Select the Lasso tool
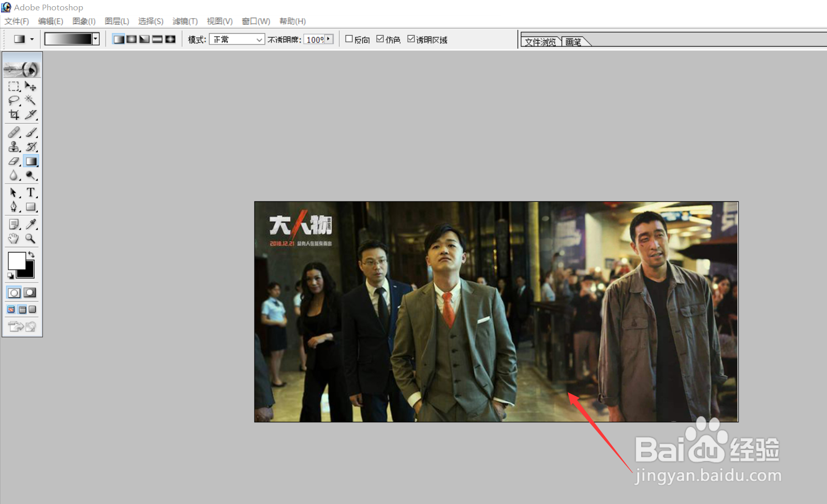Screen dimensions: 827x504 click(x=14, y=100)
